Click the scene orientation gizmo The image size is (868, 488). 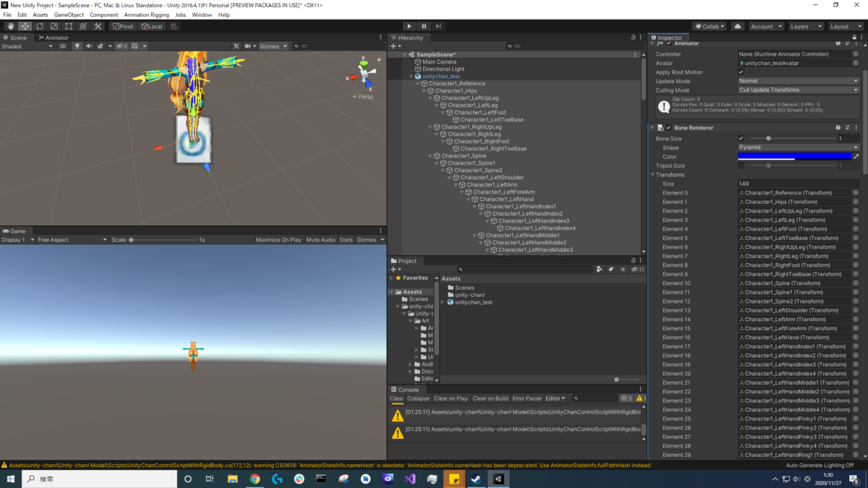364,73
